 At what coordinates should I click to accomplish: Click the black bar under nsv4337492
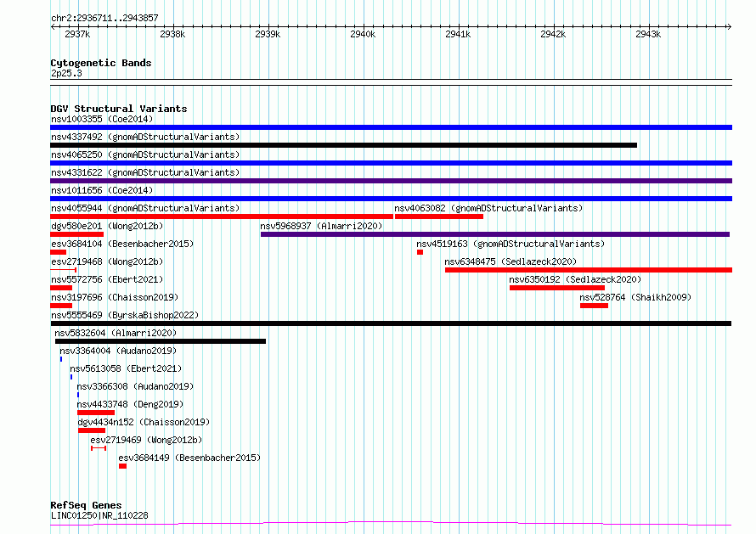click(x=344, y=145)
